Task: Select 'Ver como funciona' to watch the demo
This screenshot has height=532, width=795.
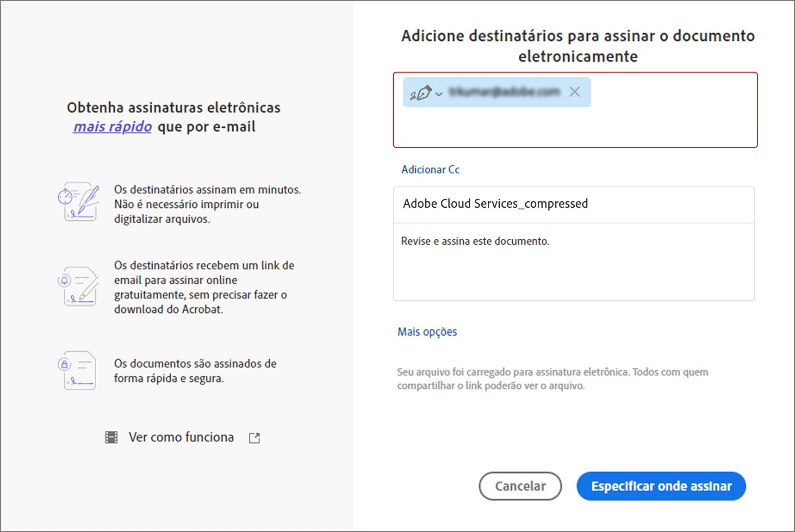Action: 181,437
